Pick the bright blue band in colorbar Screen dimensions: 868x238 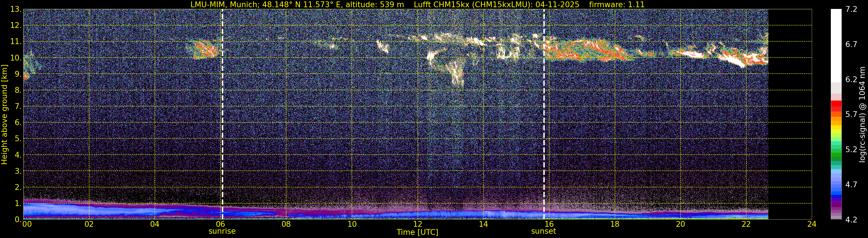click(836, 193)
